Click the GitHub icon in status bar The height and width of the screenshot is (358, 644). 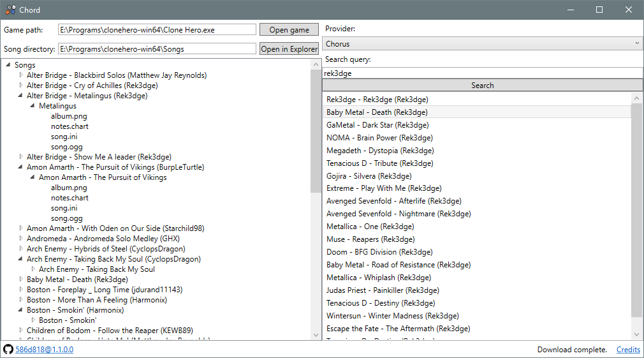8,349
